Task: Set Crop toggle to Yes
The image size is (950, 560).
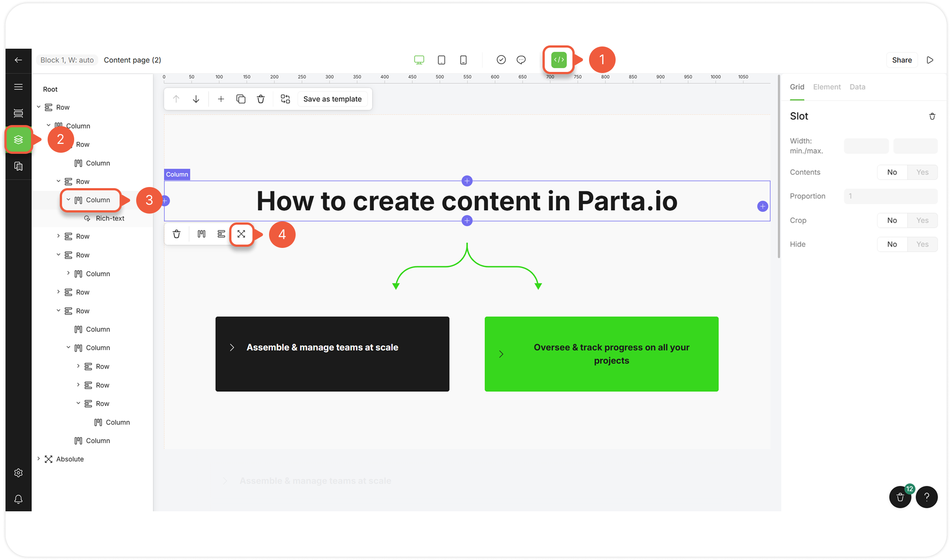Action: pos(922,220)
